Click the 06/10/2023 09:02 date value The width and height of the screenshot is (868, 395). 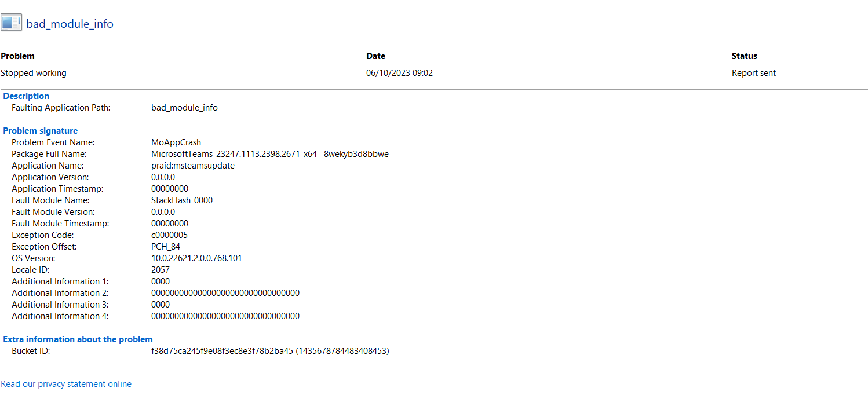tap(399, 73)
